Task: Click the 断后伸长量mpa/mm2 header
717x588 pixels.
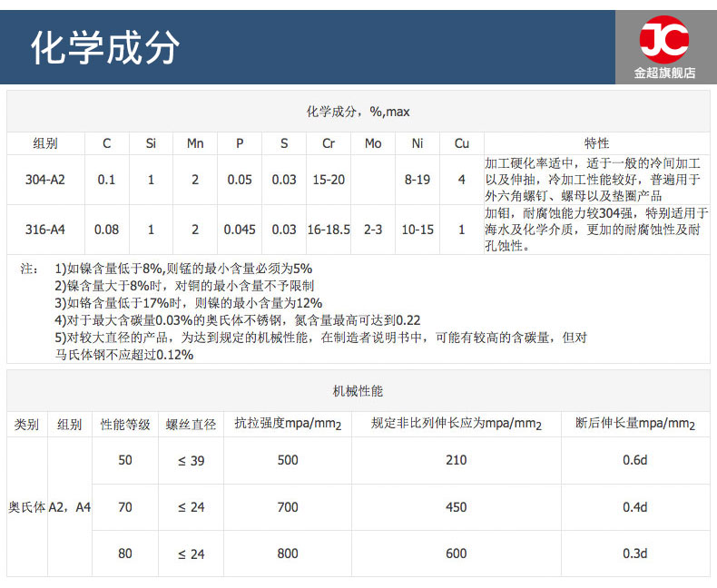Action: pyautogui.click(x=635, y=424)
